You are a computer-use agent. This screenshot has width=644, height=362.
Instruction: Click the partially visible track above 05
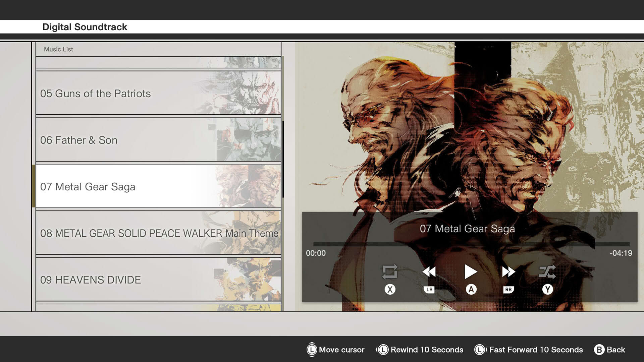(158, 62)
